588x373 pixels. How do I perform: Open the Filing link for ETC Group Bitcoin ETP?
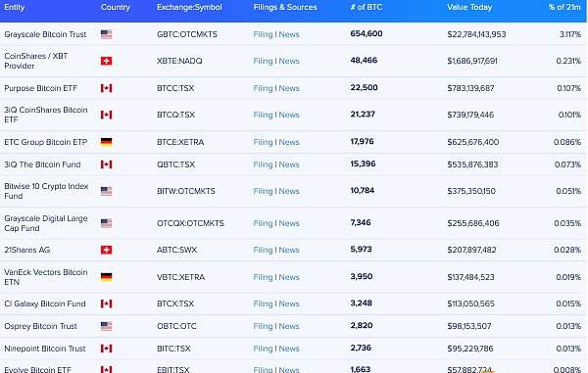tap(263, 142)
